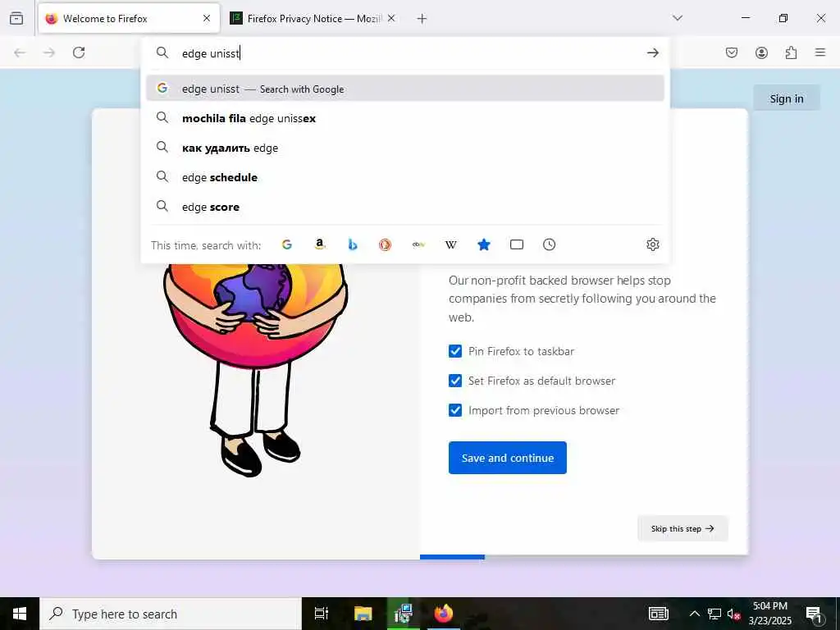Open new tab with plus button

click(422, 19)
